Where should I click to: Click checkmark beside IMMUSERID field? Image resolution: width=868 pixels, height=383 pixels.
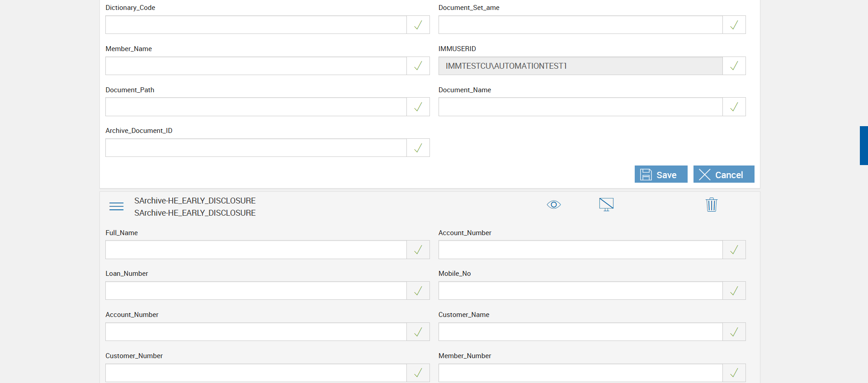(x=734, y=66)
